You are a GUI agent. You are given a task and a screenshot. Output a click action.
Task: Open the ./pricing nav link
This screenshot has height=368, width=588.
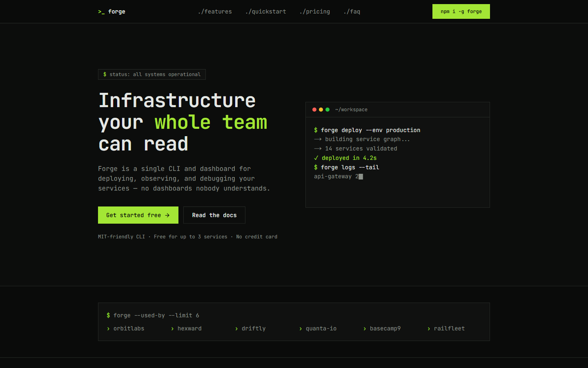point(314,11)
